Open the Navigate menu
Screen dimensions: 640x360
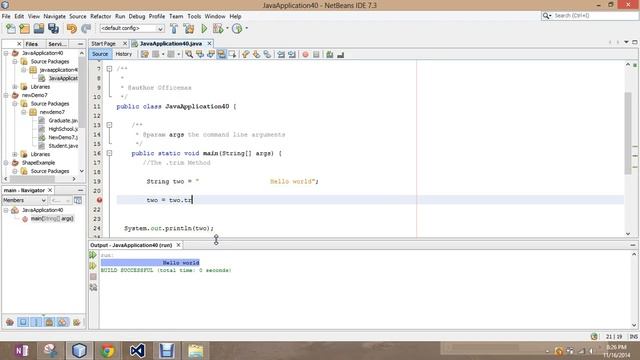tap(54, 16)
